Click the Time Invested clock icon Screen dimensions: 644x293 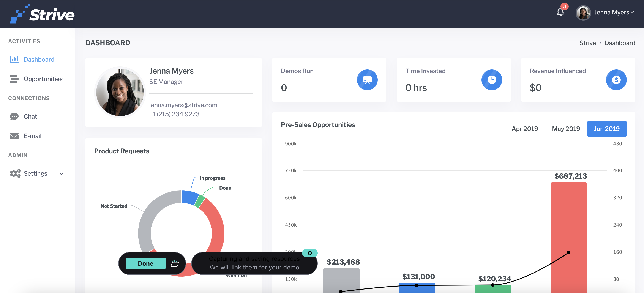[491, 80]
